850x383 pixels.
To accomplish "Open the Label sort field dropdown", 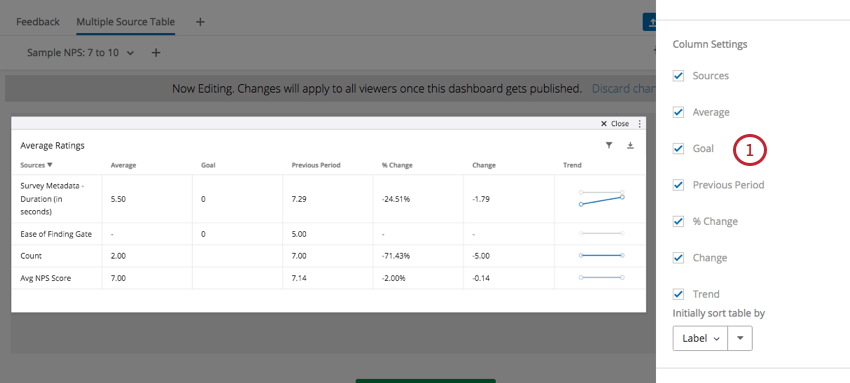I will coord(700,338).
